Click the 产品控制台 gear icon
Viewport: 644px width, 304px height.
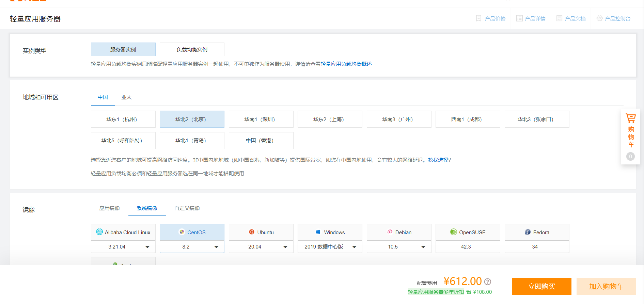tap(599, 18)
